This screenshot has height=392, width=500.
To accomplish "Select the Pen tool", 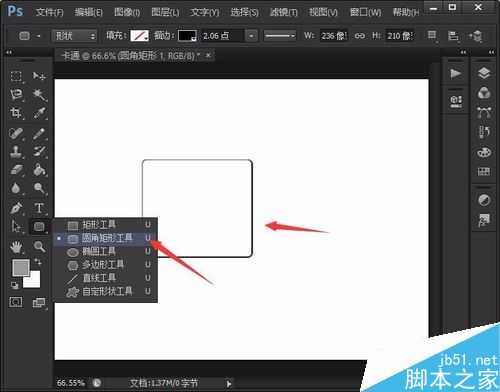I will pyautogui.click(x=16, y=208).
